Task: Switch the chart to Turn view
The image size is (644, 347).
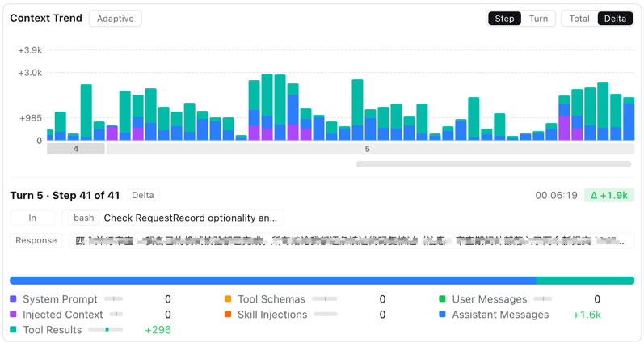Action: coord(538,19)
